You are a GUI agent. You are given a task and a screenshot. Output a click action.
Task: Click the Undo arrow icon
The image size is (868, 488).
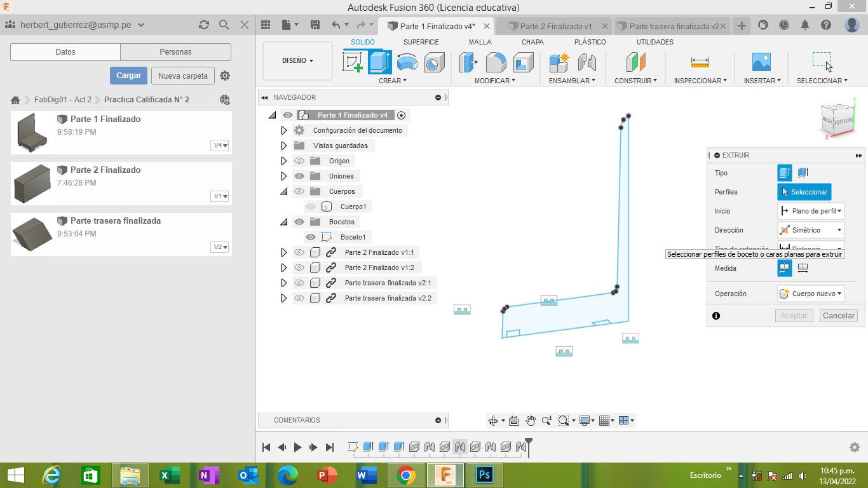[336, 25]
